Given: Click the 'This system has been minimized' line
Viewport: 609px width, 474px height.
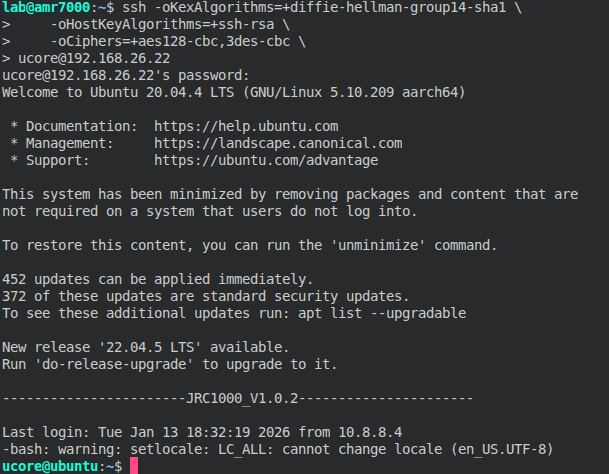Looking at the screenshot, I should point(290,194).
